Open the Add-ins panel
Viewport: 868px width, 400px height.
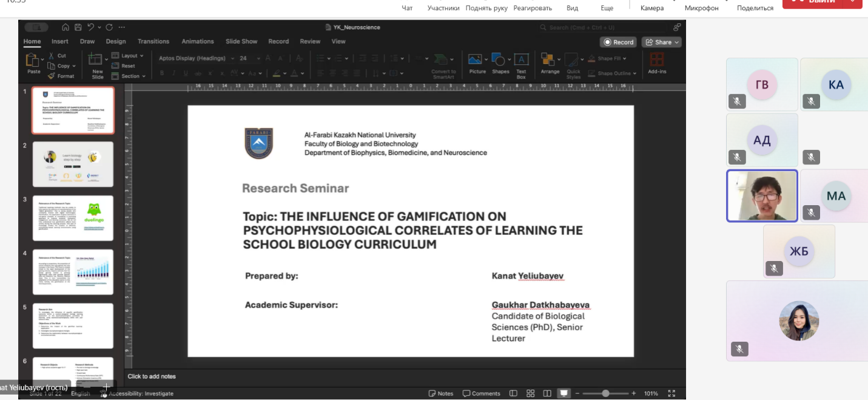click(x=657, y=63)
